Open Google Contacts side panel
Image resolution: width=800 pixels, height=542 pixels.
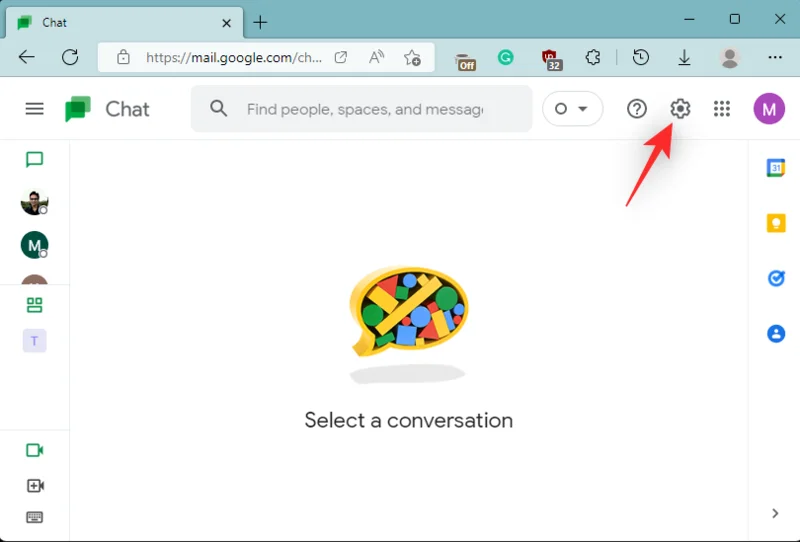tap(776, 334)
